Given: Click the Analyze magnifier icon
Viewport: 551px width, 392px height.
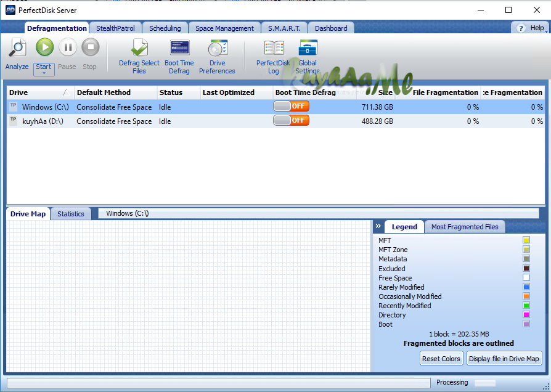Looking at the screenshot, I should point(17,47).
